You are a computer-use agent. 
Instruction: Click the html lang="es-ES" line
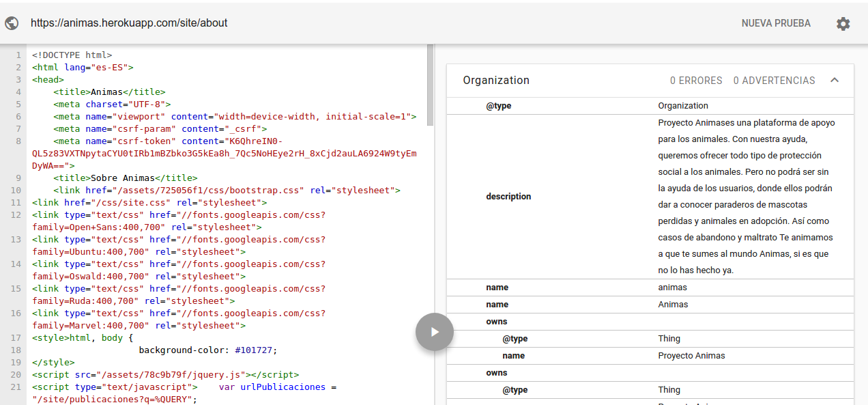tap(83, 68)
